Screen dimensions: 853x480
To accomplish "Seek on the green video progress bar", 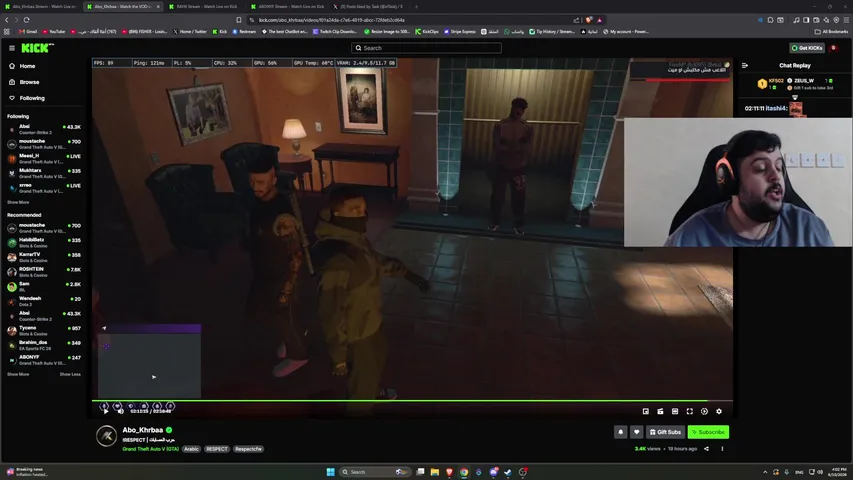I will pyautogui.click(x=412, y=401).
